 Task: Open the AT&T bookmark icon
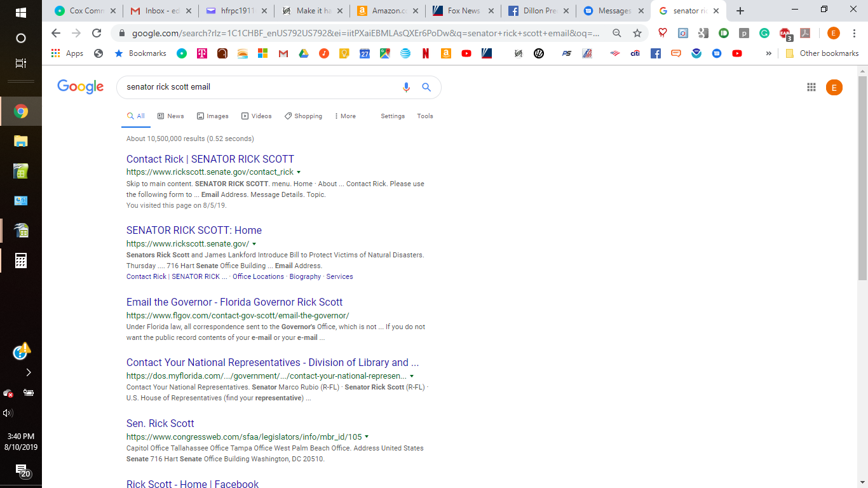click(405, 53)
